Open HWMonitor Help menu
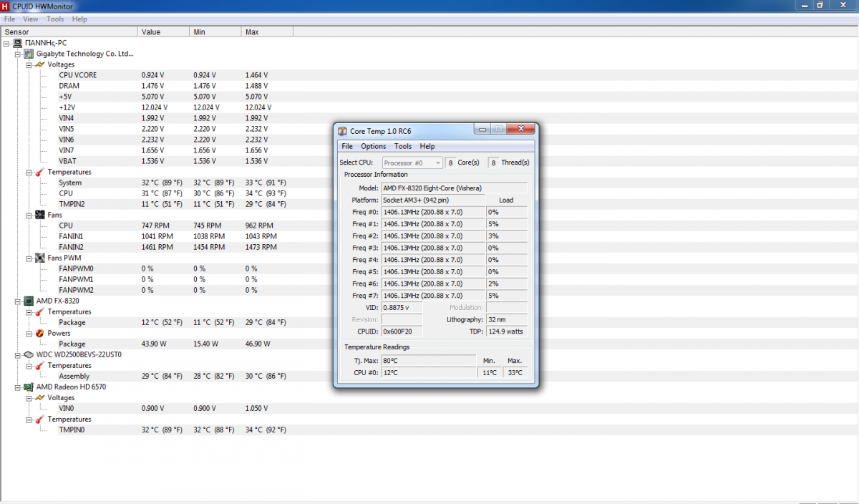The image size is (859, 504). (79, 19)
